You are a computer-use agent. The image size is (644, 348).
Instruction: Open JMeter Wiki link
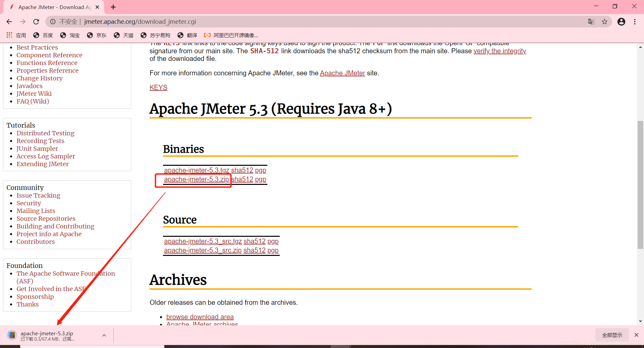click(34, 93)
